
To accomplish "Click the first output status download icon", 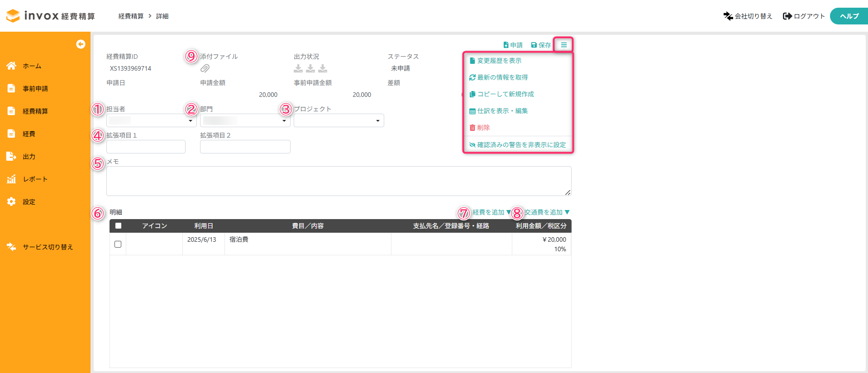I will point(298,68).
